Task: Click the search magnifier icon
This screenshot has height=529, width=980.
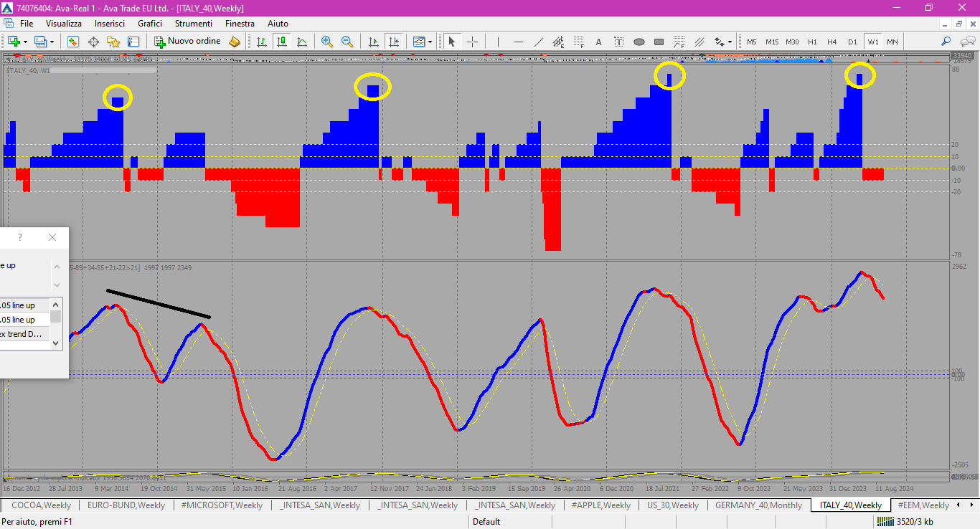Action: (x=946, y=42)
